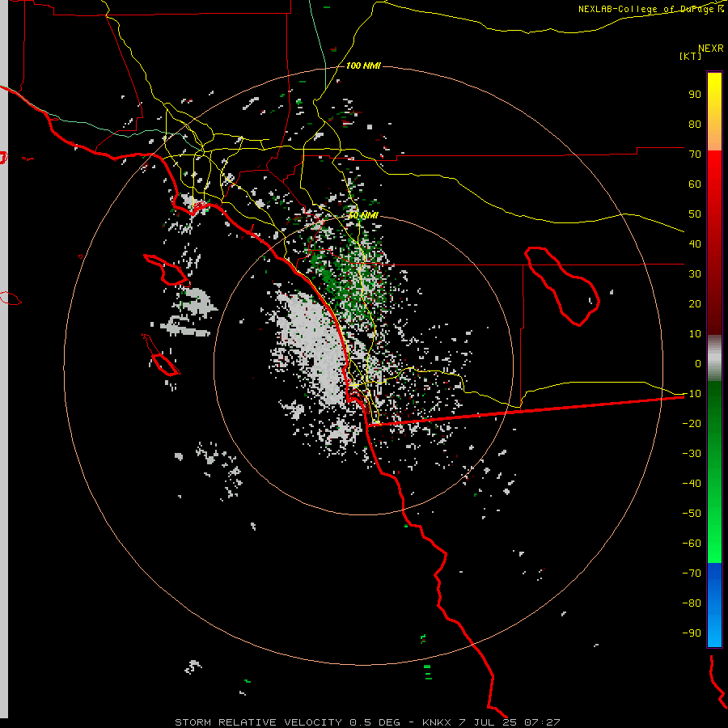Click the -30 knot scale value
The height and width of the screenshot is (728, 728).
click(692, 454)
